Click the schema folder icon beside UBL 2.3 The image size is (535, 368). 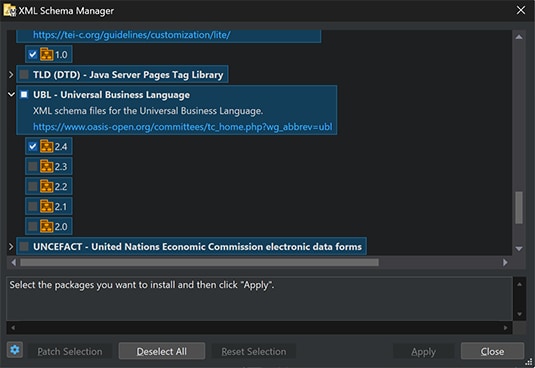click(x=47, y=166)
